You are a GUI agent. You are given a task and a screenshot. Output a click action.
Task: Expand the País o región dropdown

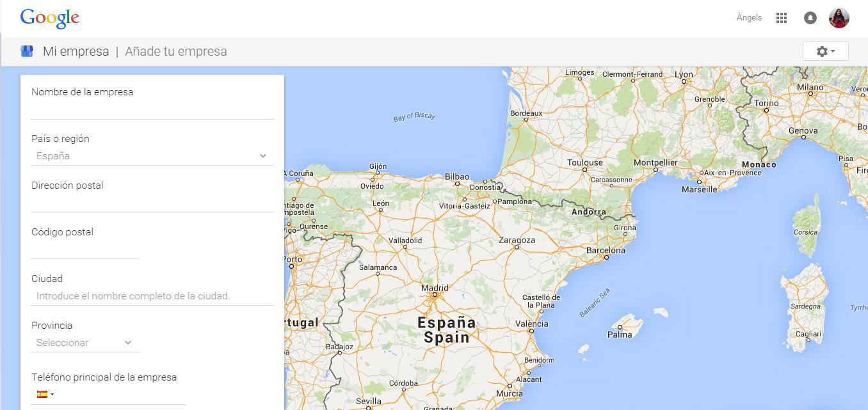(x=152, y=156)
